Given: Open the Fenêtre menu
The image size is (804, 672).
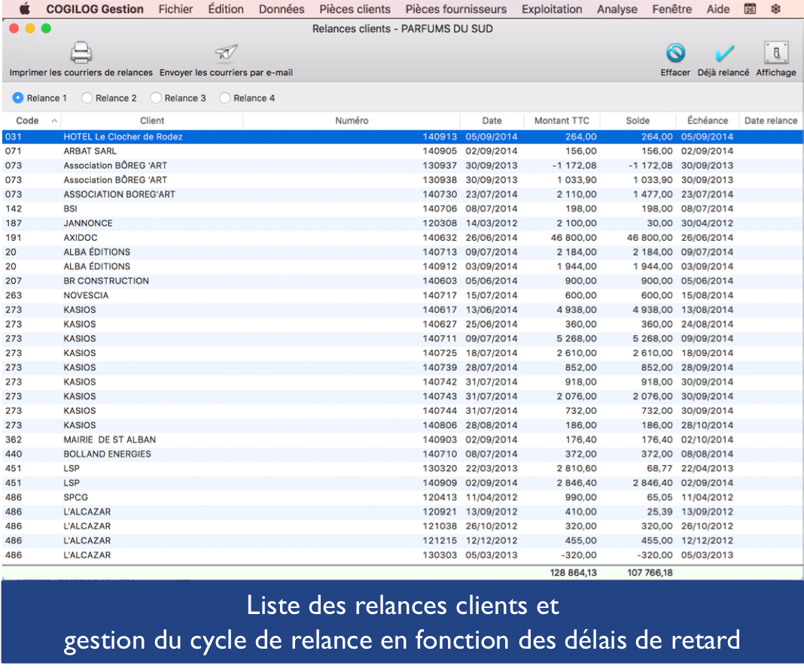Looking at the screenshot, I should [x=672, y=9].
